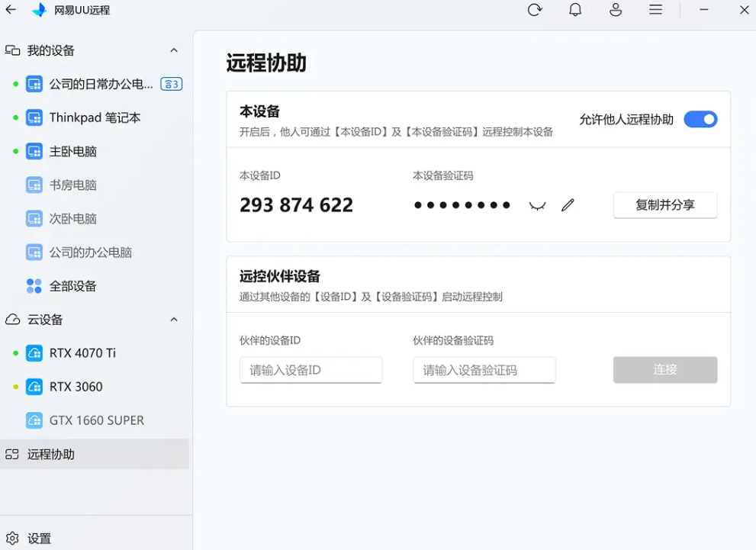756x550 pixels.
Task: Click the refresh icon in title bar
Action: tap(534, 10)
